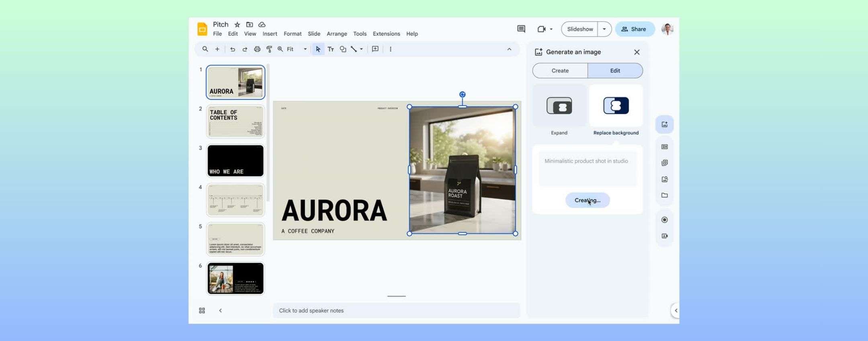Viewport: 868px width, 341px height.
Task: Collapse the toolbar with the up chevron
Action: pyautogui.click(x=509, y=49)
